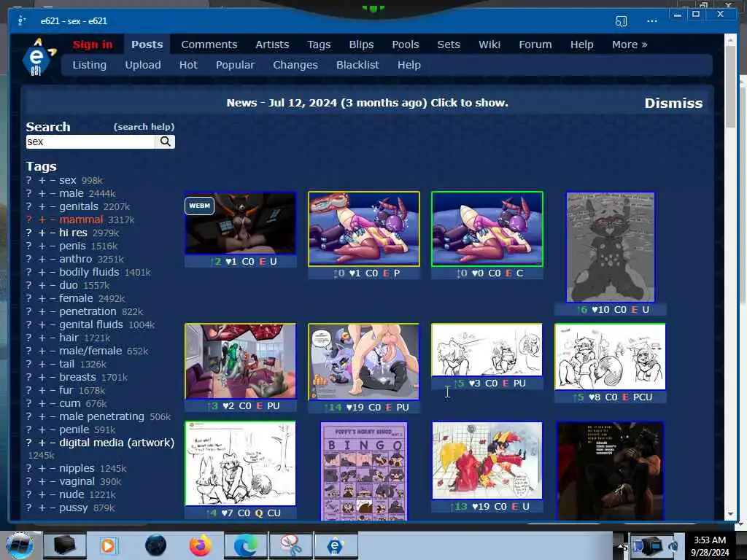This screenshot has height=560, width=747.
Task: Click the page vertical scrollbar thumb
Action: pos(730,86)
